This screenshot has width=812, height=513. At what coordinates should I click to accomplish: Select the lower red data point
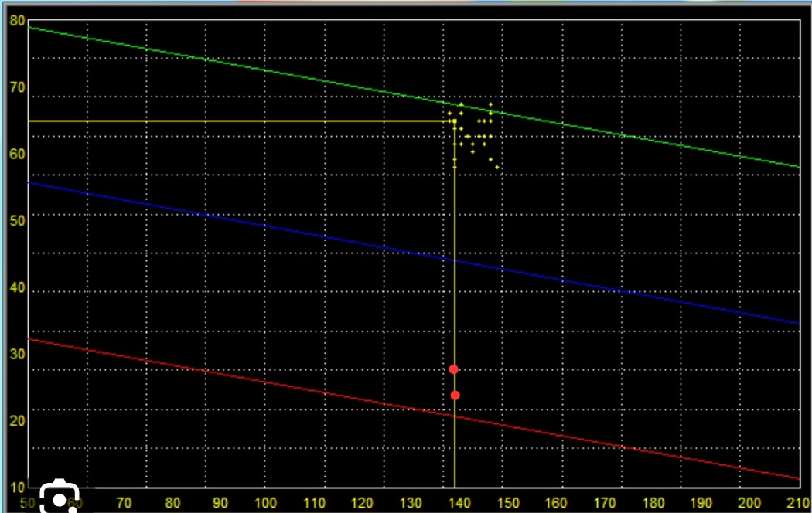455,396
